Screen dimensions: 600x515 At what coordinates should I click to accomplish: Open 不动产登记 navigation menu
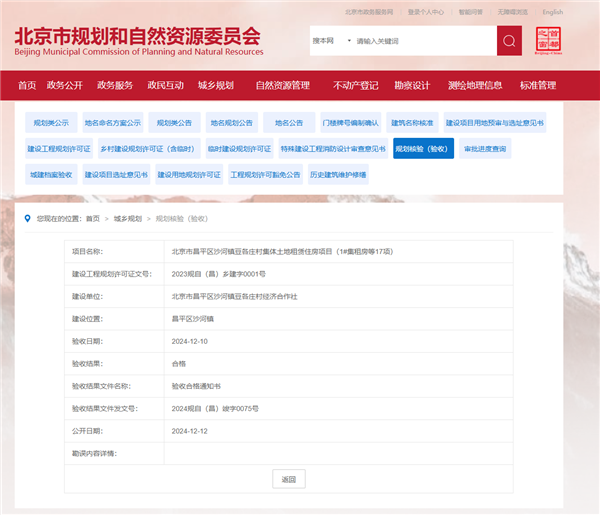pos(356,86)
